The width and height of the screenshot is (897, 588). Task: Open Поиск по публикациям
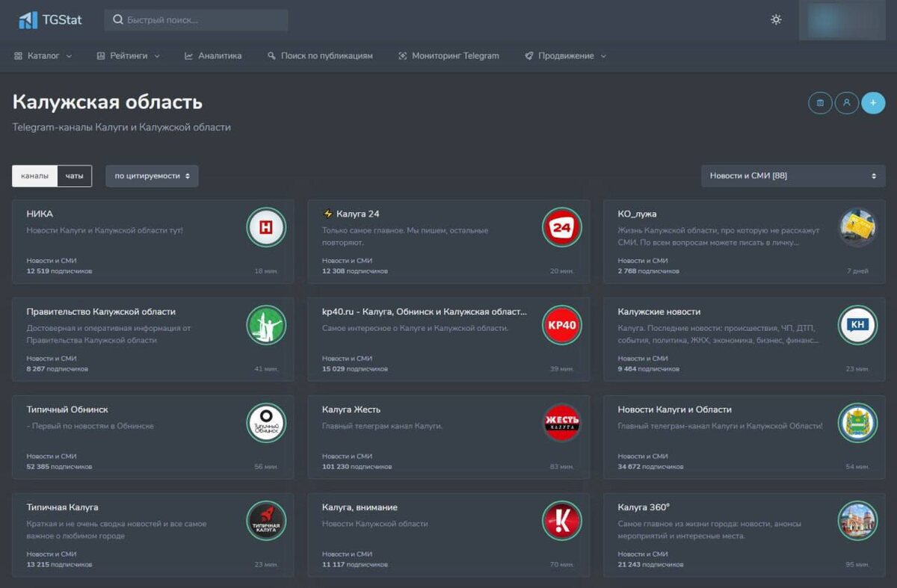[320, 56]
